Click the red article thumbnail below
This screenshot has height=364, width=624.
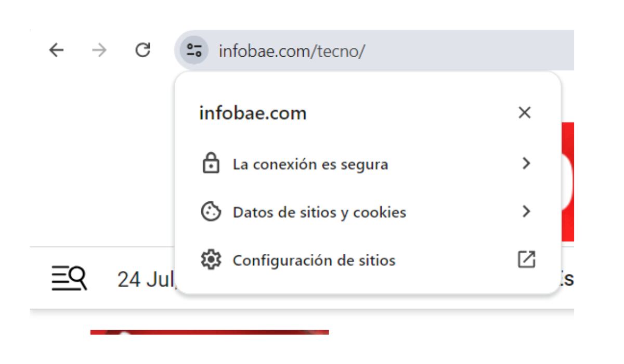coord(210,332)
